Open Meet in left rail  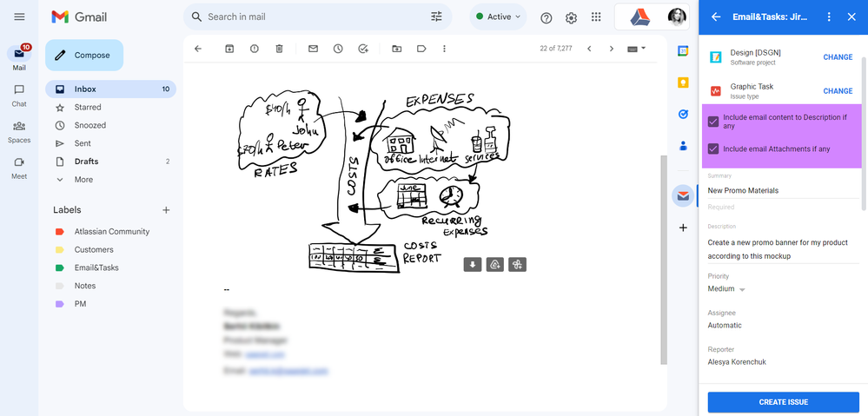pyautogui.click(x=19, y=168)
